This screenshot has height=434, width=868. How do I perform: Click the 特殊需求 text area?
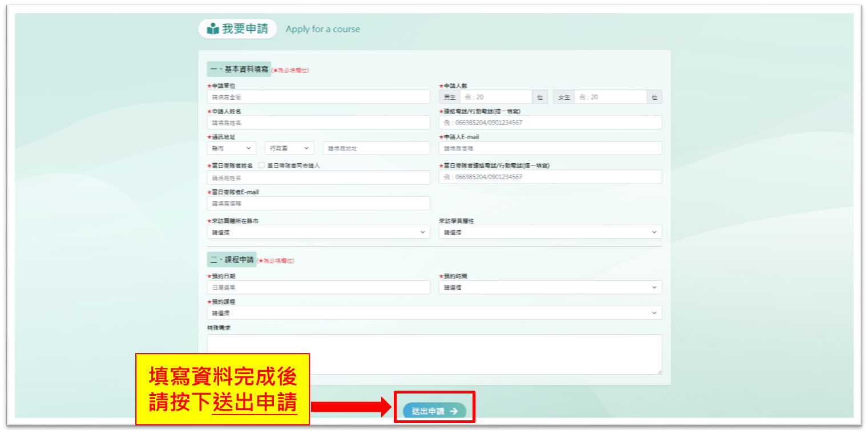click(x=434, y=354)
